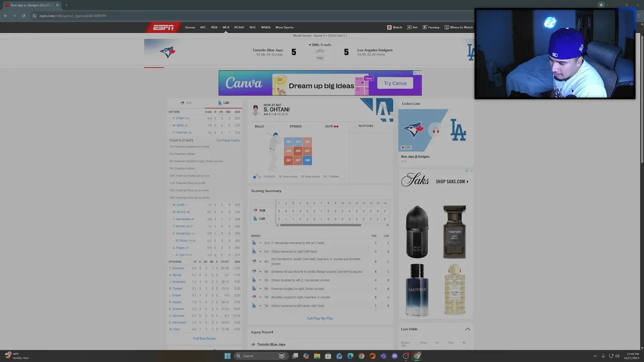Toggle arrow on 3rd inning Ohtani homer play

click(x=260, y=251)
